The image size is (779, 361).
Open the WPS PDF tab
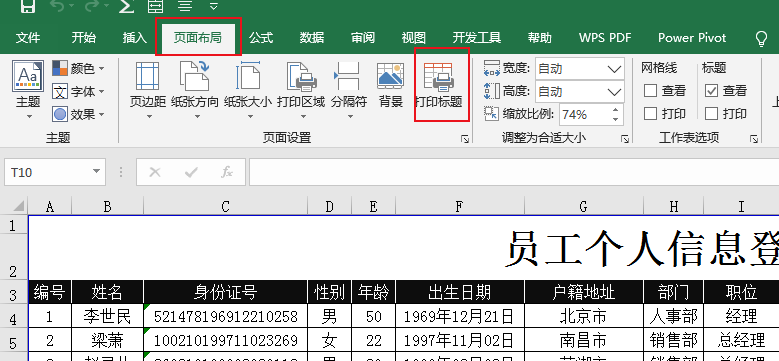[x=605, y=38]
